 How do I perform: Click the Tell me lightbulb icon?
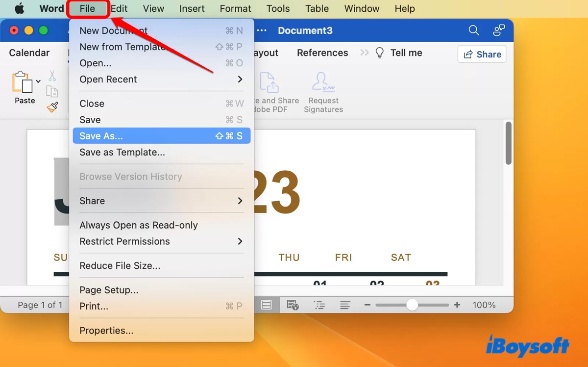(x=379, y=52)
